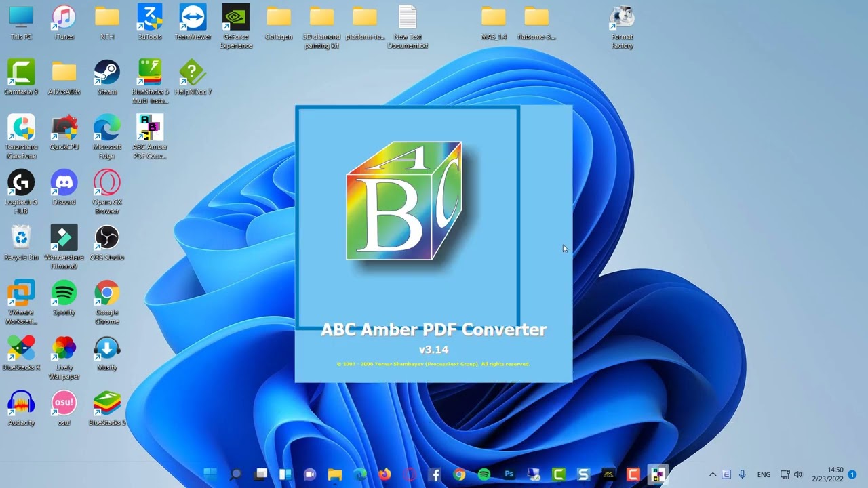
Task: Open the This PC desktop icon
Action: pos(21,22)
